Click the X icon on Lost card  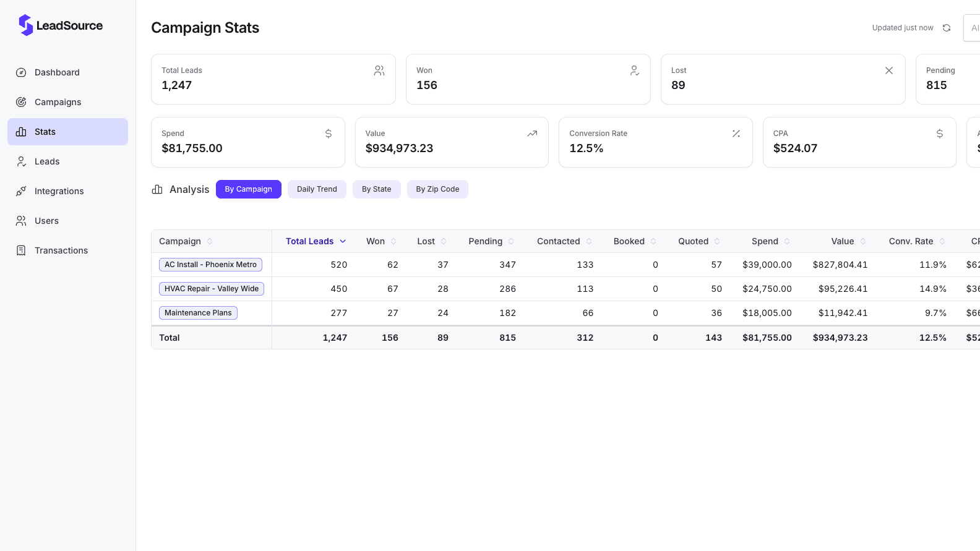[x=889, y=70]
